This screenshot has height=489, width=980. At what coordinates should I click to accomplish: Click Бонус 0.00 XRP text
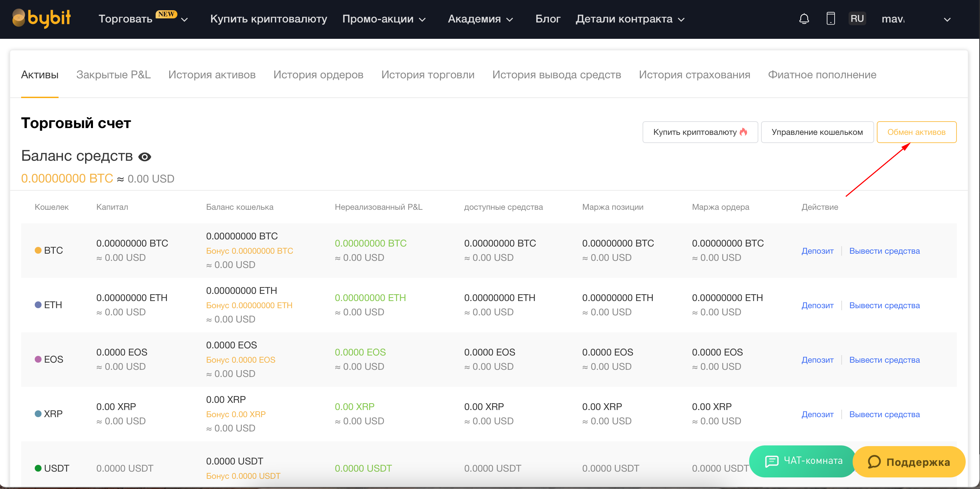236,414
